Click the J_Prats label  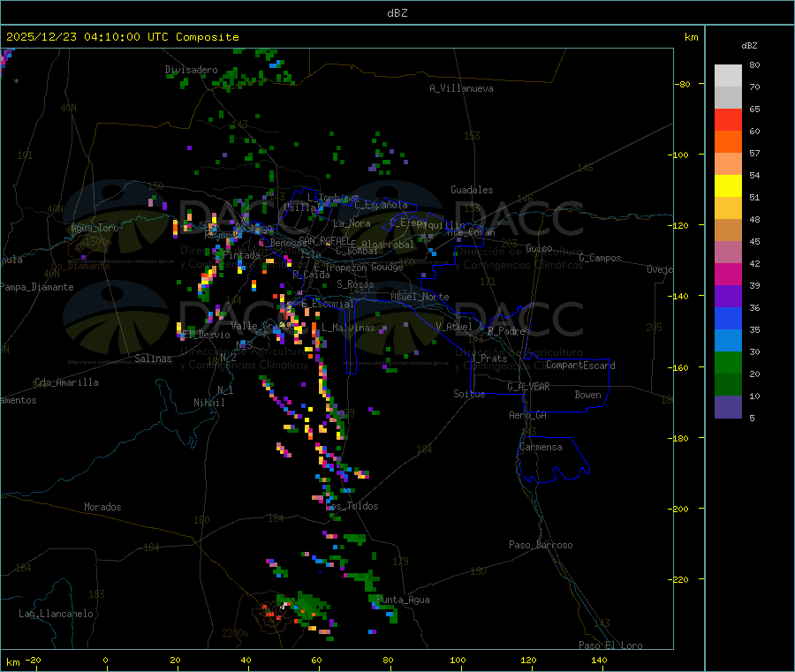click(x=489, y=358)
